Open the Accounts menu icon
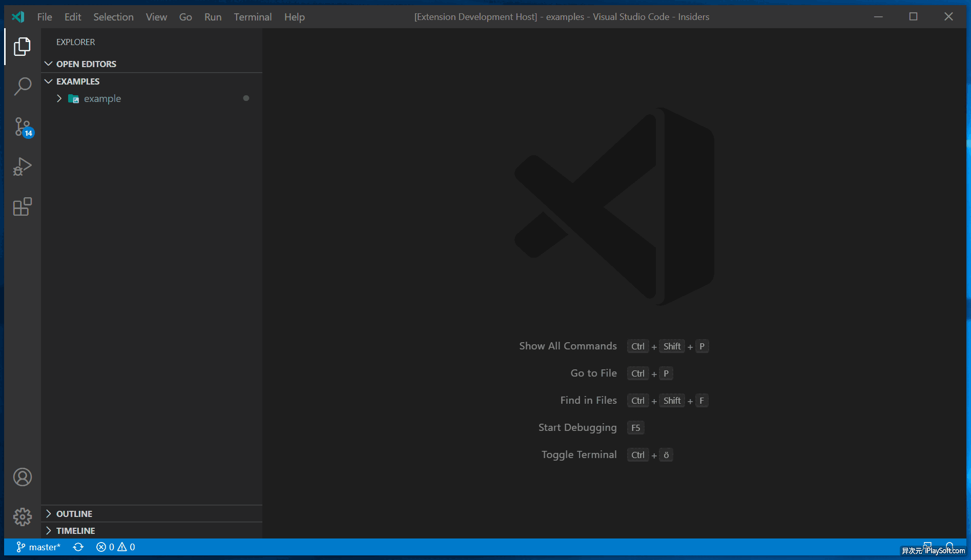 click(x=22, y=477)
